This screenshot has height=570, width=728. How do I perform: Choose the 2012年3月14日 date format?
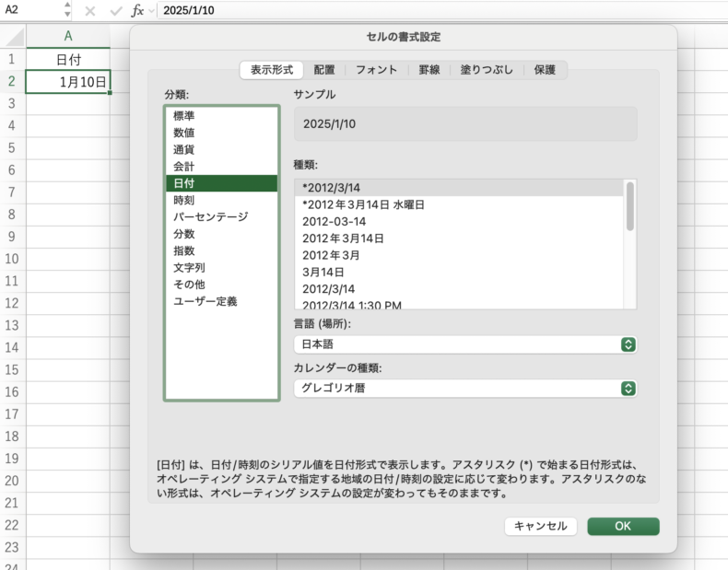click(343, 238)
